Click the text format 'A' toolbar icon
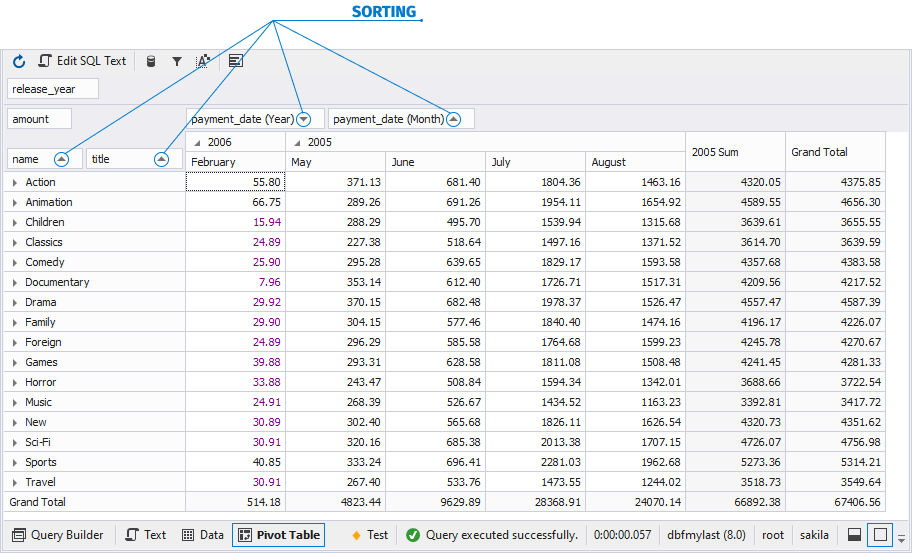Image resolution: width=912 pixels, height=553 pixels. pos(202,61)
